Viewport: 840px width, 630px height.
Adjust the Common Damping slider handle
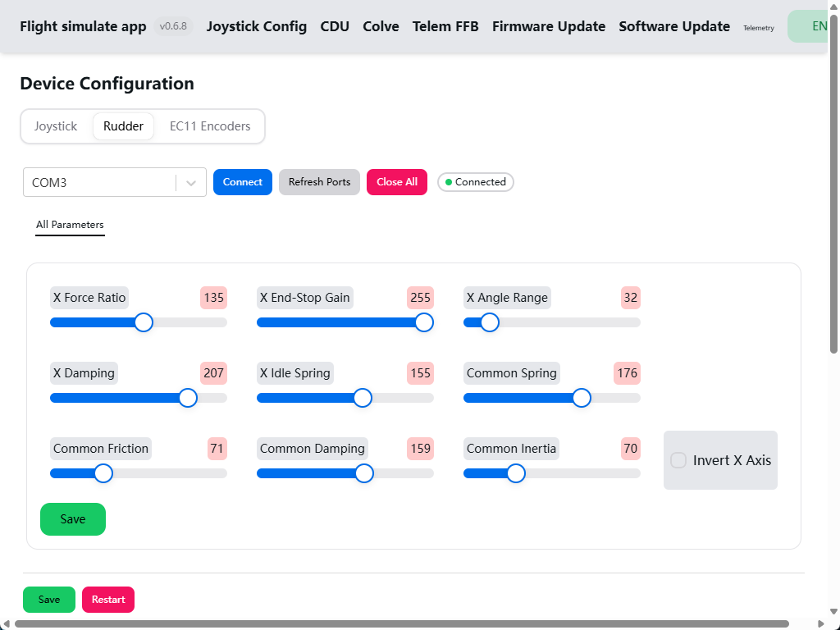click(x=364, y=473)
